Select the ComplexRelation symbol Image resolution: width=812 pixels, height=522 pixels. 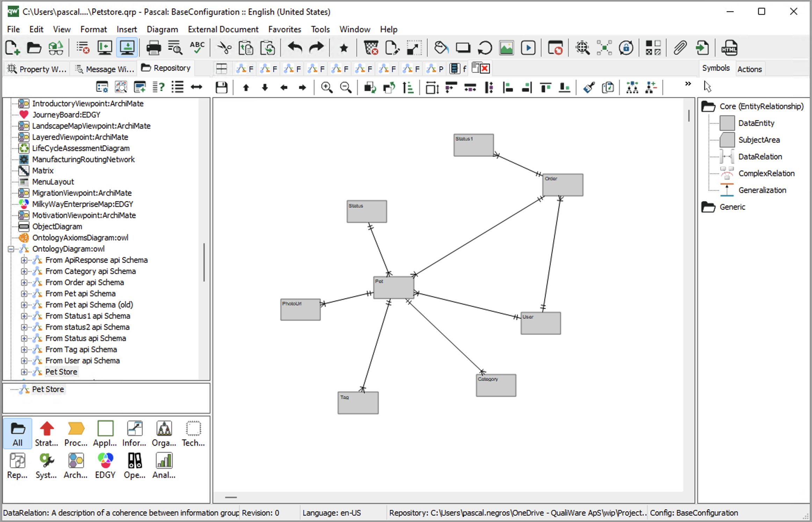pos(767,173)
